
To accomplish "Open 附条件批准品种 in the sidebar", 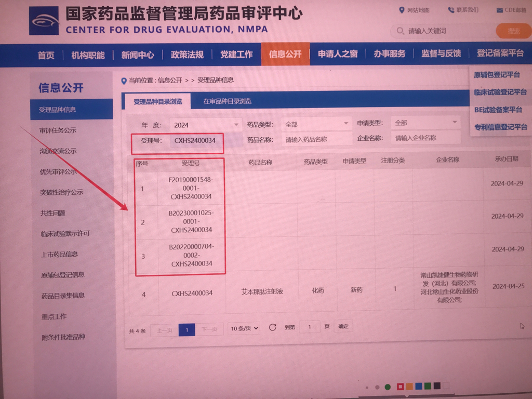I will 63,337.
